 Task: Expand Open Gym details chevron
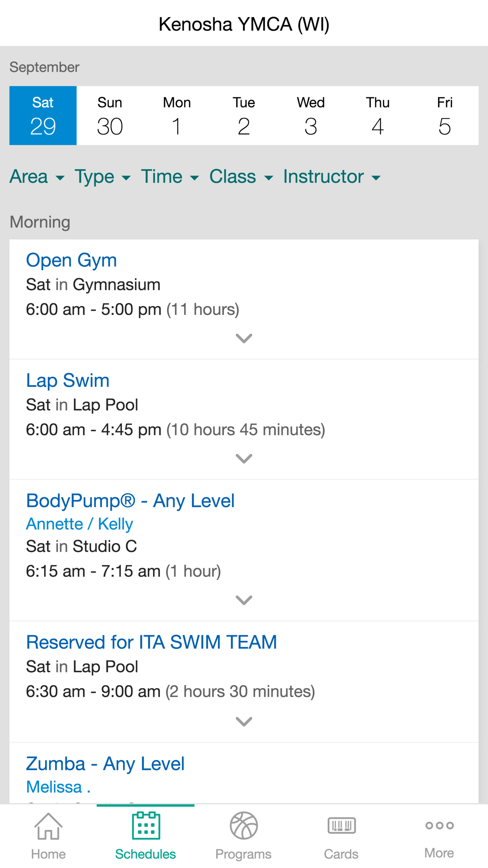click(x=244, y=338)
